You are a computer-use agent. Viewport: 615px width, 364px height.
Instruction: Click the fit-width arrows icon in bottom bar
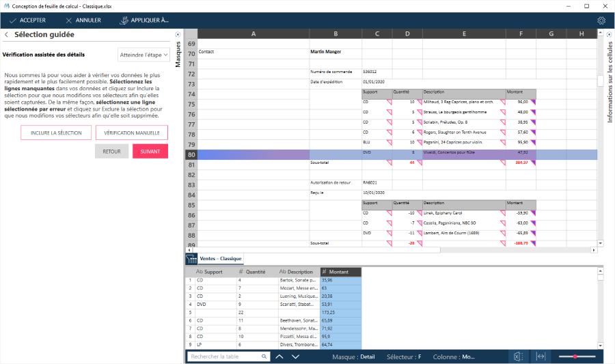(x=541, y=356)
